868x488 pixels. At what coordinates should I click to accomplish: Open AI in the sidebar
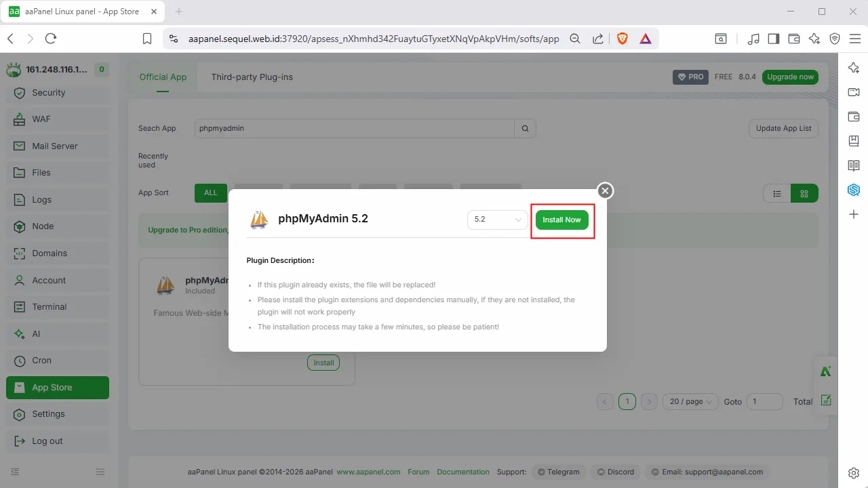58,334
